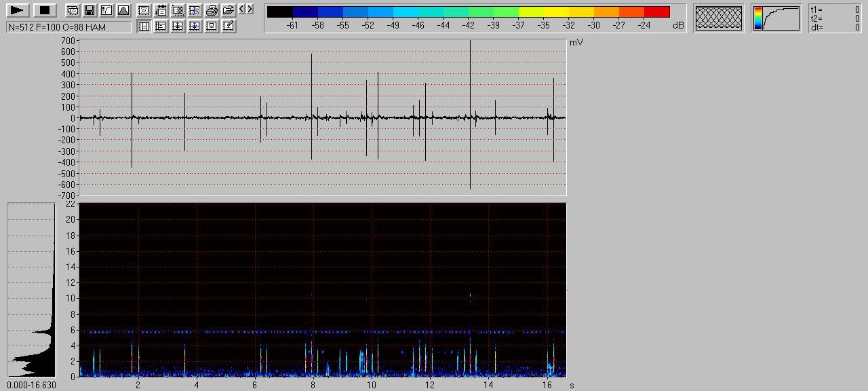
Task: Click the open folder icon
Action: pos(229,10)
